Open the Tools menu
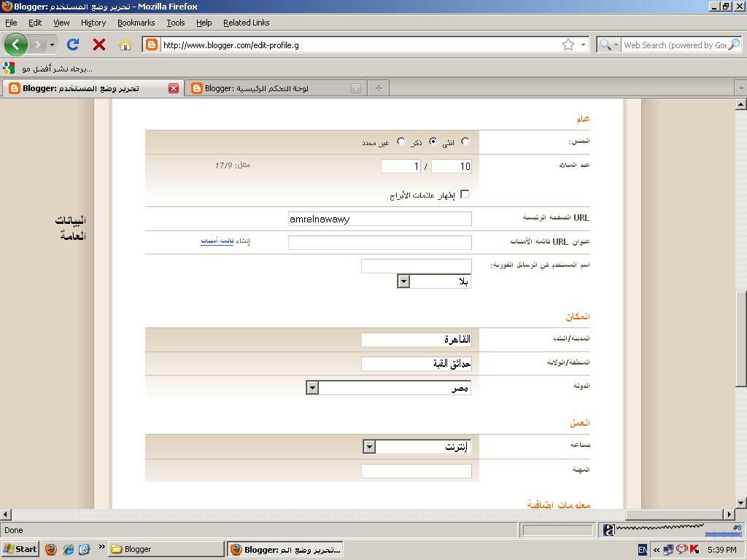This screenshot has height=560, width=747. [x=175, y=23]
